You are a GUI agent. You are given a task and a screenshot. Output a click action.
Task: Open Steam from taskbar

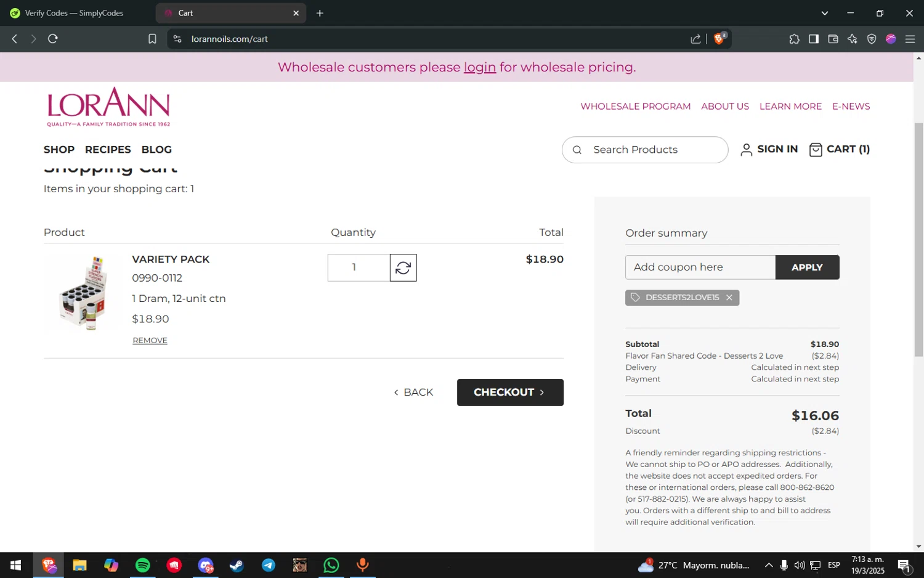[237, 565]
